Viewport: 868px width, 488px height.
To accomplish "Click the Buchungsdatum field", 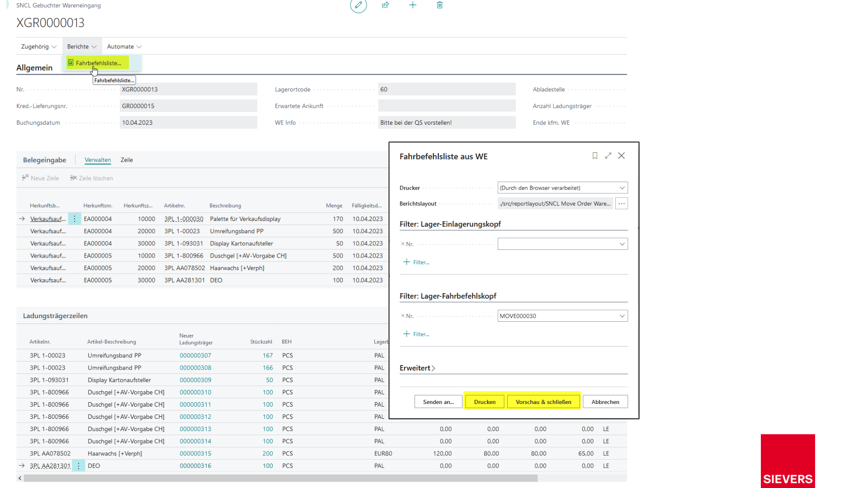I will tap(189, 122).
